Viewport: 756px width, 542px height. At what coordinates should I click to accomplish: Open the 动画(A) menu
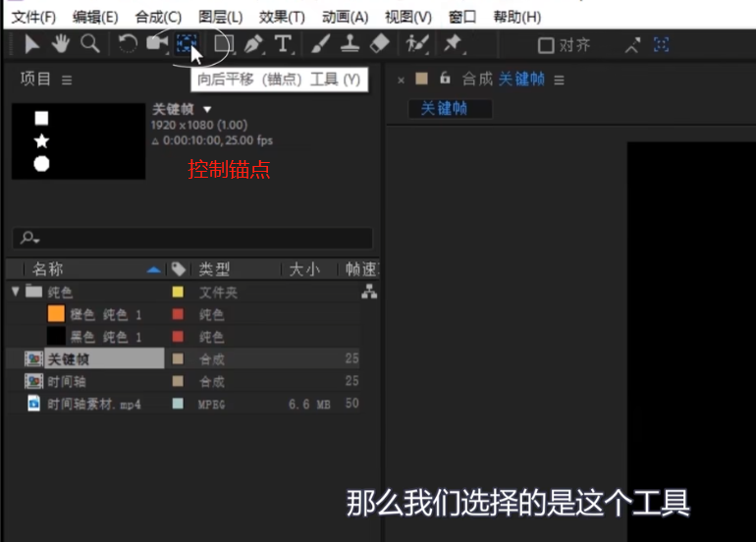[x=346, y=18]
